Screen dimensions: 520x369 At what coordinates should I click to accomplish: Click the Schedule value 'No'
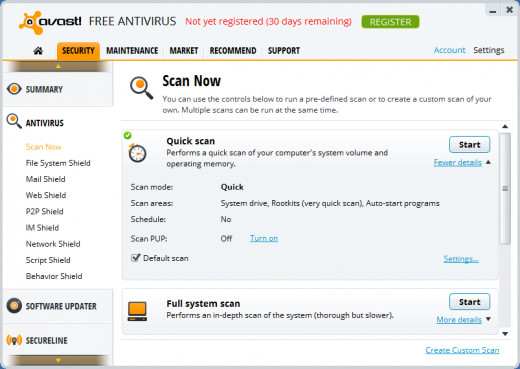coord(226,219)
